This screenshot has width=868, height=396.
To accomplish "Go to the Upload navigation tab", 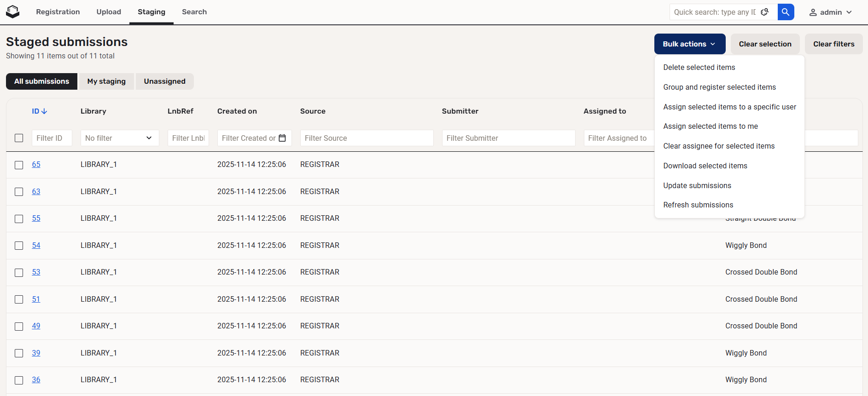I will click(x=109, y=12).
